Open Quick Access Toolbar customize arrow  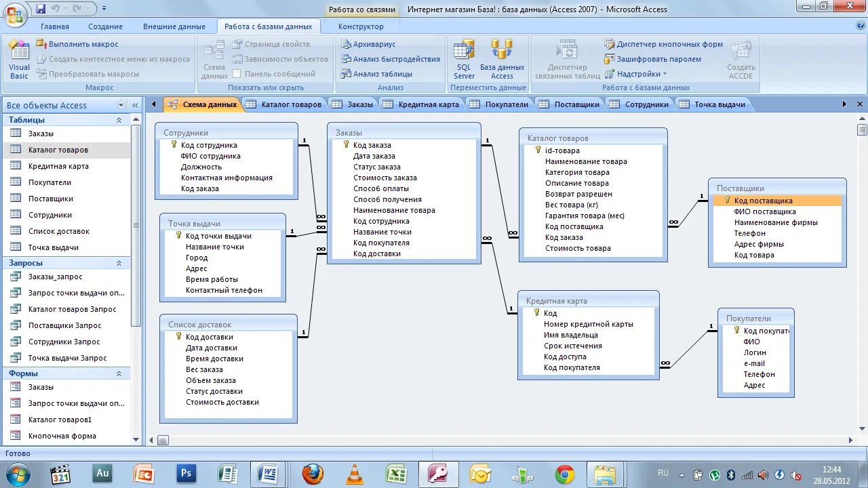pos(104,9)
